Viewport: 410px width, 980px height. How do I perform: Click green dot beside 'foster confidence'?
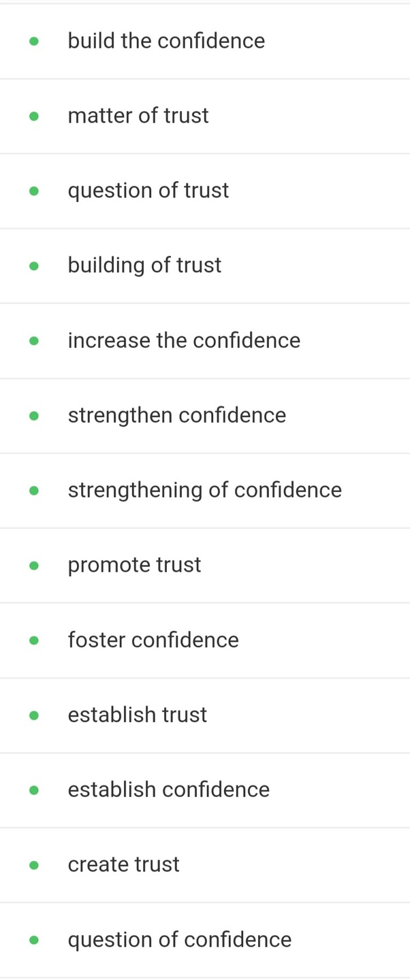[34, 640]
